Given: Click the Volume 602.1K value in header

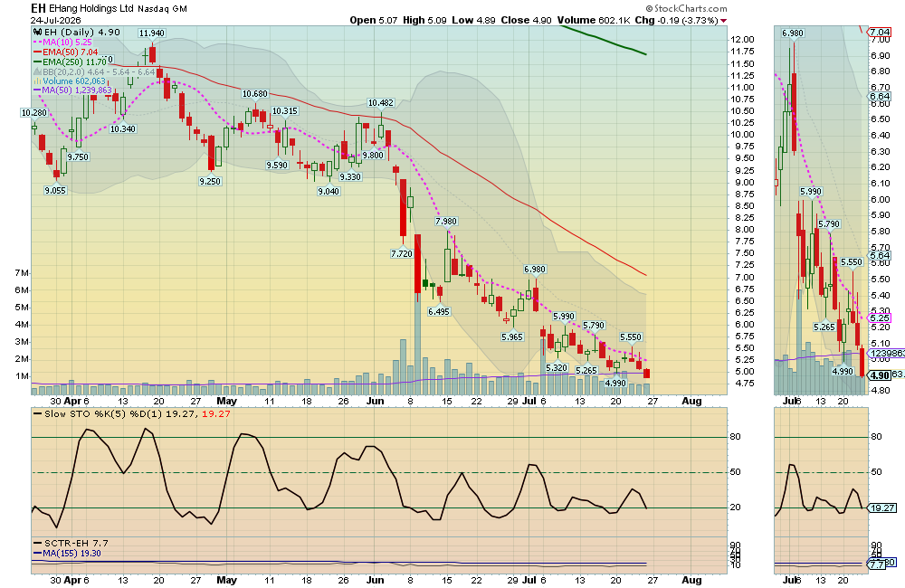Looking at the screenshot, I should click(x=594, y=20).
